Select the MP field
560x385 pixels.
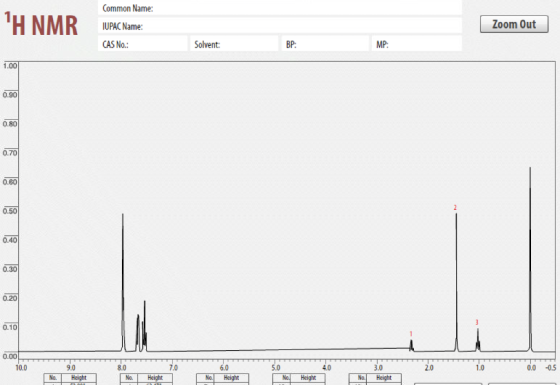coord(417,44)
